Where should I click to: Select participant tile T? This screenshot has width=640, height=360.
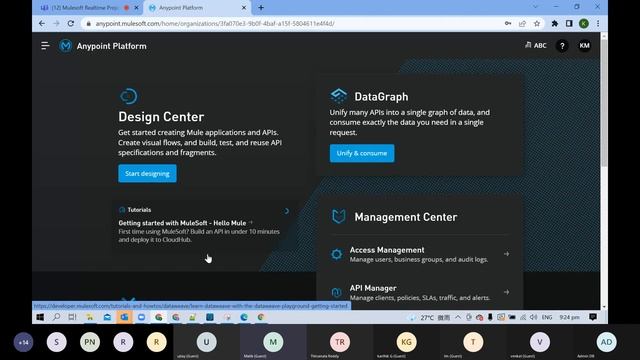point(473,342)
